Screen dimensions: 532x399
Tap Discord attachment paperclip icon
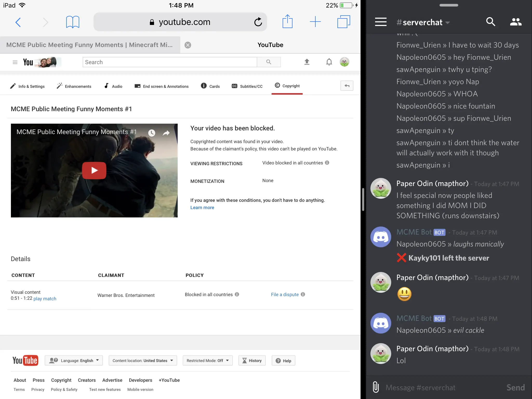point(376,387)
